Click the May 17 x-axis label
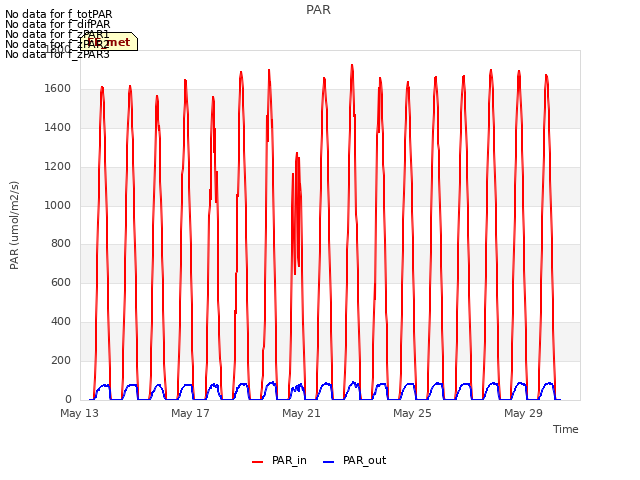The image size is (640, 480). pos(190,413)
